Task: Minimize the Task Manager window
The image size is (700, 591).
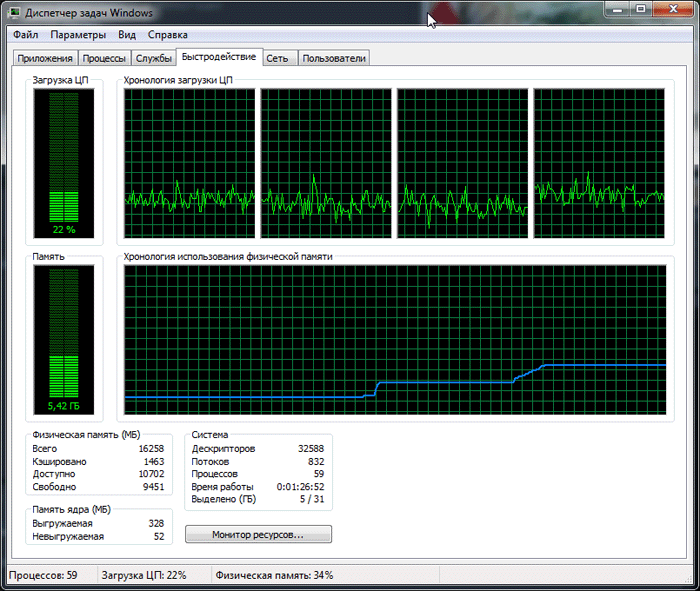Action: click(x=617, y=9)
